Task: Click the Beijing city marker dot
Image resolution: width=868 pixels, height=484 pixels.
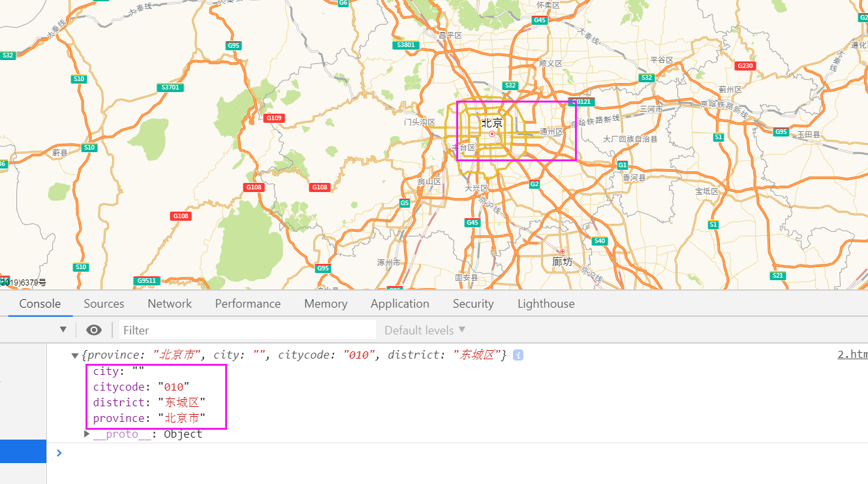Action: (x=492, y=134)
